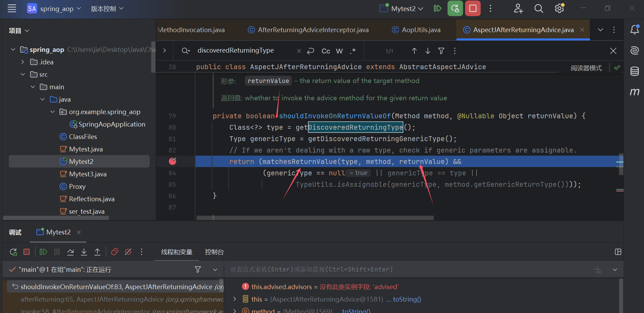Collapse the src folder

click(23, 74)
